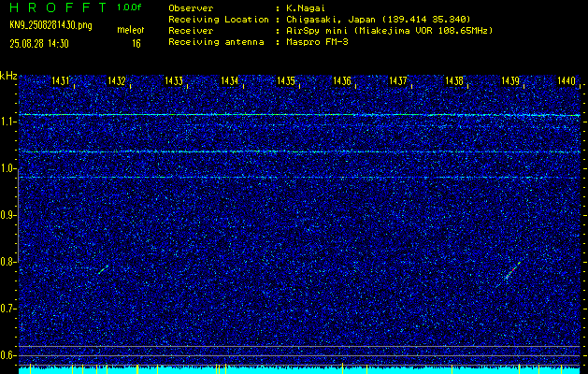The width and height of the screenshot is (588, 374).
Task: Click the 1439 time marker
Action: 510,80
